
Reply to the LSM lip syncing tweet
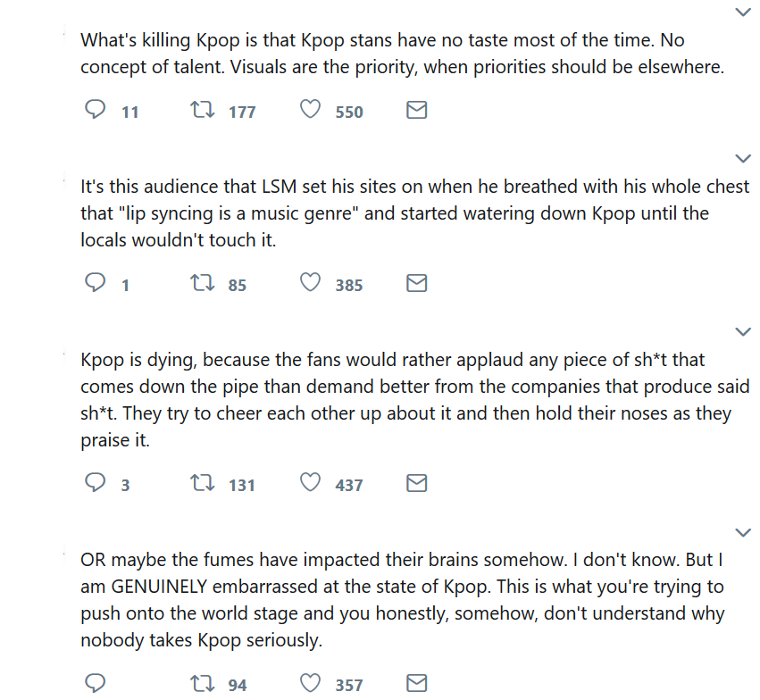click(x=96, y=284)
